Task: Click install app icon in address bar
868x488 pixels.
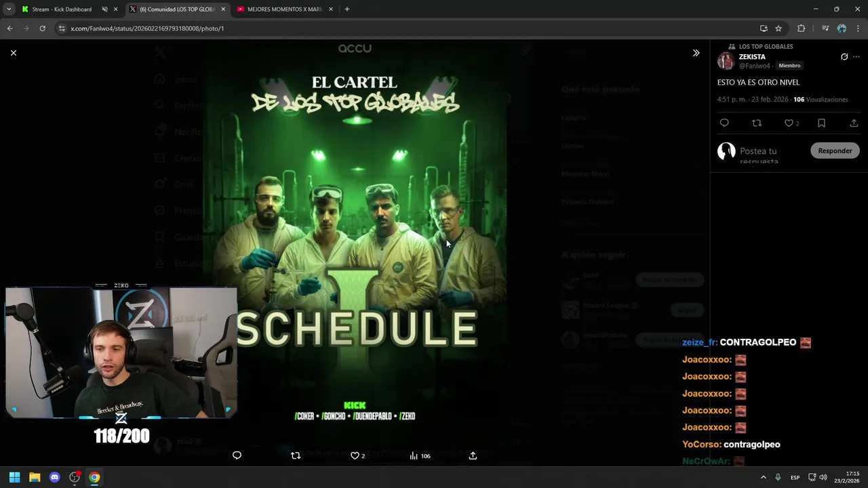Action: 764,28
